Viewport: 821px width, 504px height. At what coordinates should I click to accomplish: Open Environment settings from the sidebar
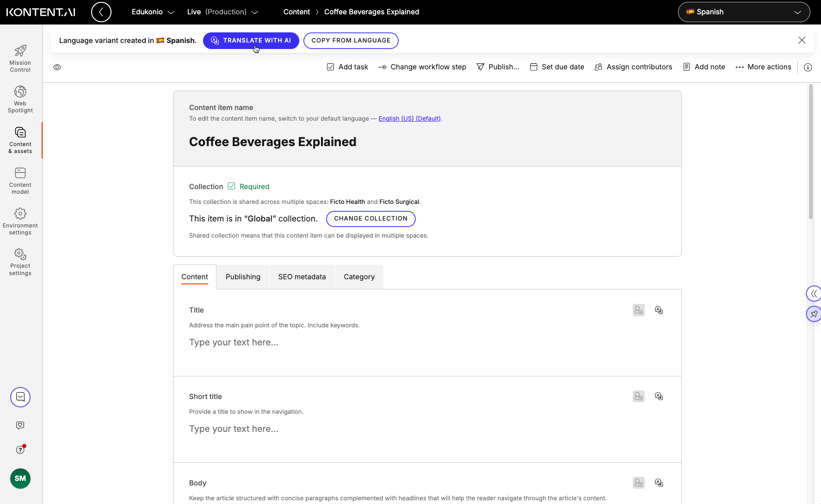click(x=20, y=221)
